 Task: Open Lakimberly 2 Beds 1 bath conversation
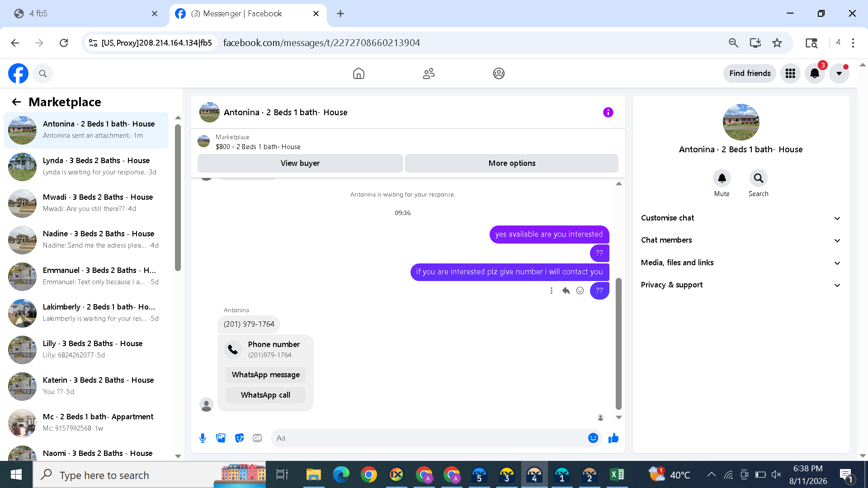click(x=86, y=313)
